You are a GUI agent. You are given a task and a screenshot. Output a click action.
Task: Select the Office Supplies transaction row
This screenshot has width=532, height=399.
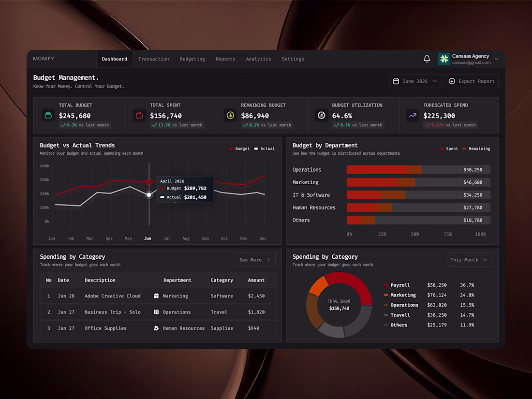pyautogui.click(x=159, y=328)
